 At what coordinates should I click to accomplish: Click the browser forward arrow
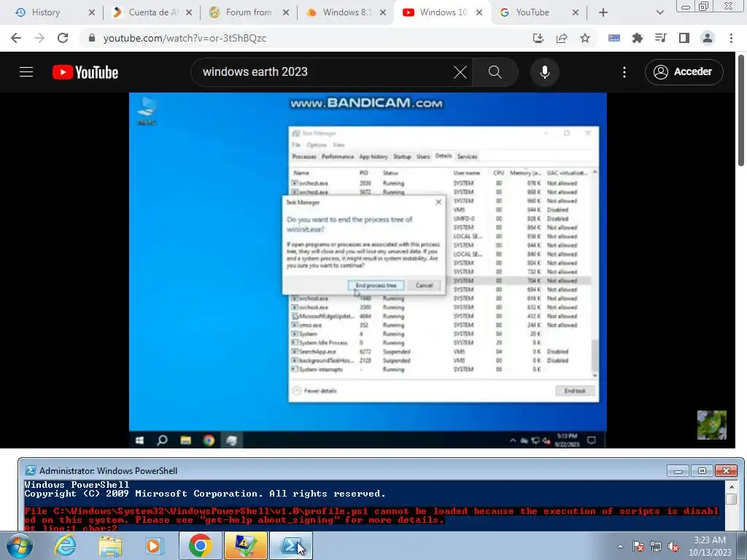[39, 38]
